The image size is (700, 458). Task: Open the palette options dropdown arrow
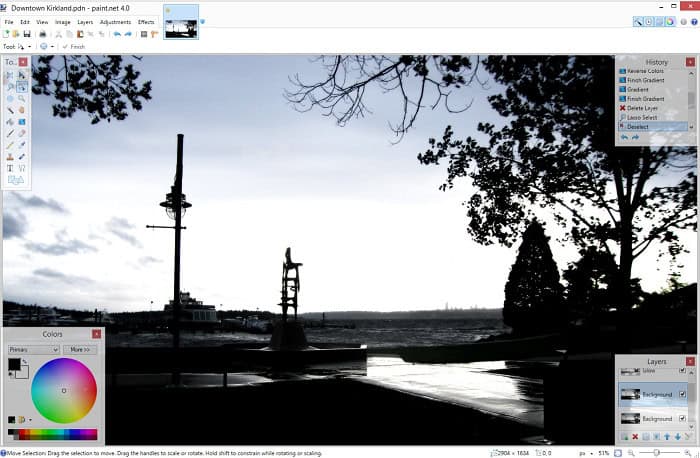tap(30, 420)
